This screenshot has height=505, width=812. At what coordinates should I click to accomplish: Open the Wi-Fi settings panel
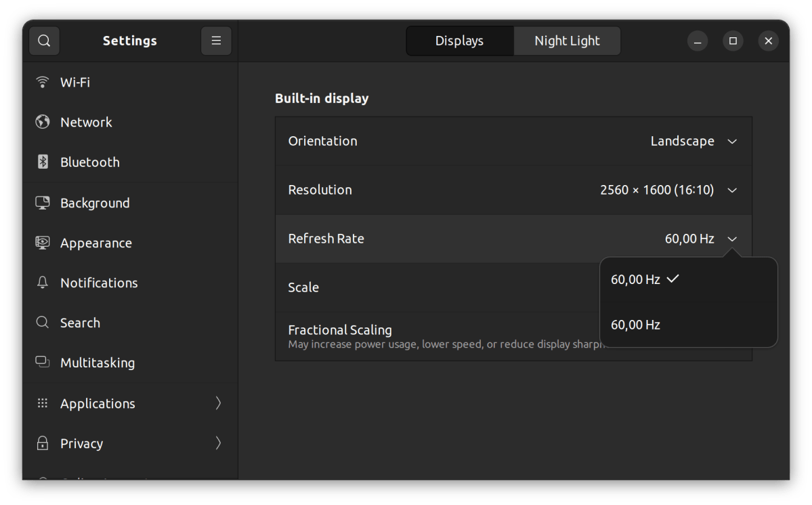click(130, 82)
